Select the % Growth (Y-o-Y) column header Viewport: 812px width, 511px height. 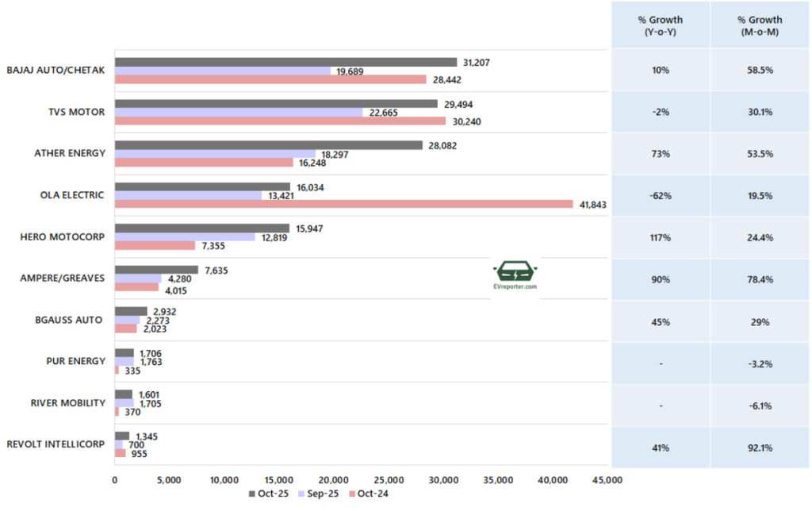(660, 25)
